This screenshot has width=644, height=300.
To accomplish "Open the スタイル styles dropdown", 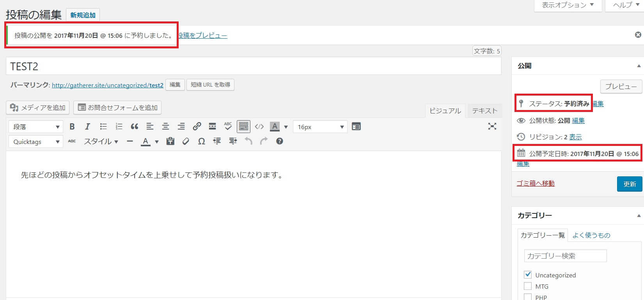I will coord(101,141).
